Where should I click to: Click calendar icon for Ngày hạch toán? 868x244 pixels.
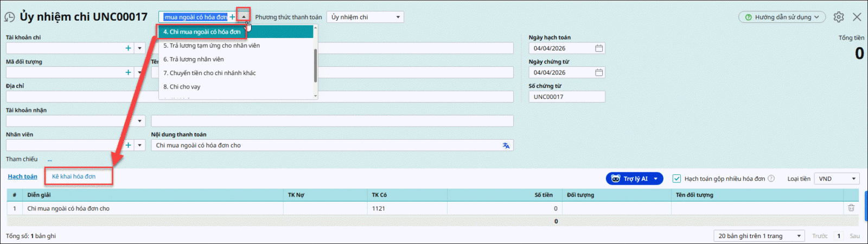(x=598, y=48)
